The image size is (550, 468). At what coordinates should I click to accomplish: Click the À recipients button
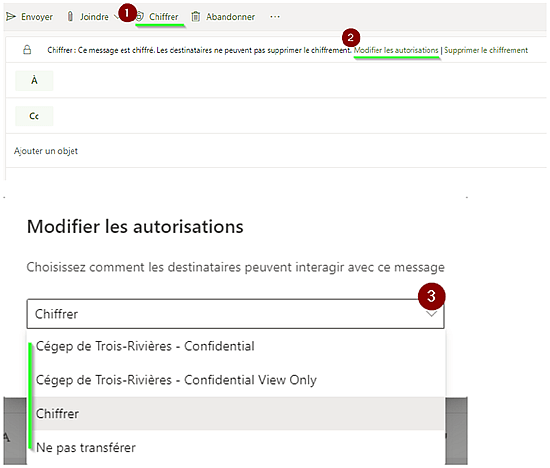point(34,81)
